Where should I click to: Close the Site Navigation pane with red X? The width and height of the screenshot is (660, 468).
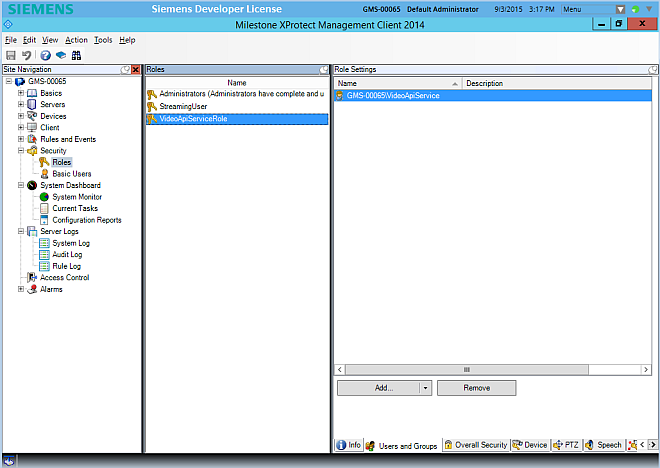pos(136,69)
